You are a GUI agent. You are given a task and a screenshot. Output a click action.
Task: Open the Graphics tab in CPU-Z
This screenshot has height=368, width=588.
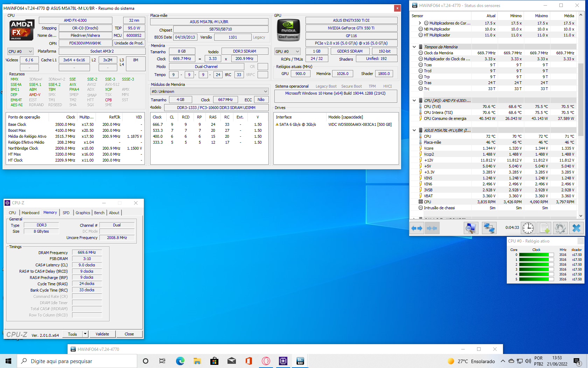coord(83,213)
